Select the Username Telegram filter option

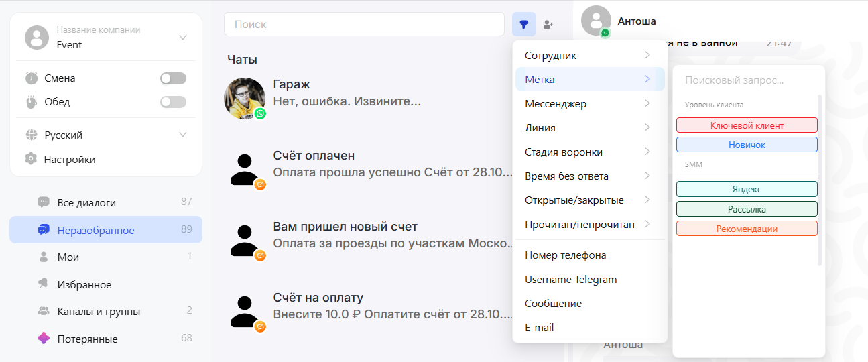[x=570, y=280]
